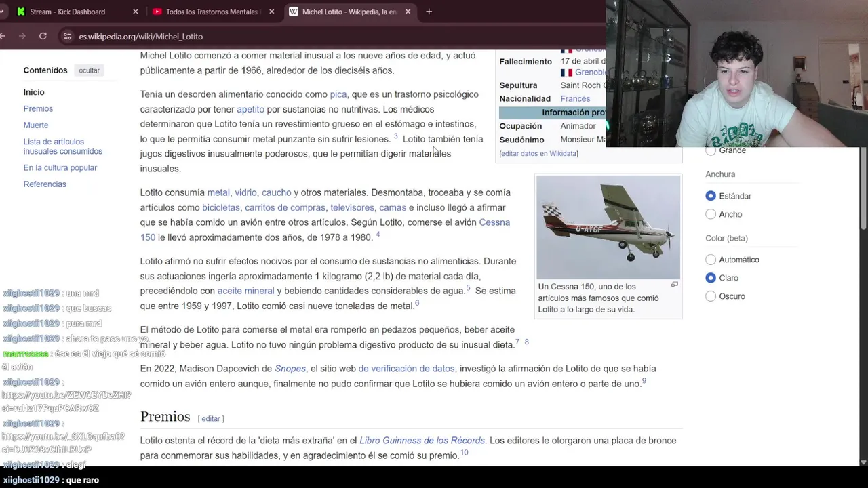The width and height of the screenshot is (868, 488).
Task: Edit the Premios section
Action: 211,418
